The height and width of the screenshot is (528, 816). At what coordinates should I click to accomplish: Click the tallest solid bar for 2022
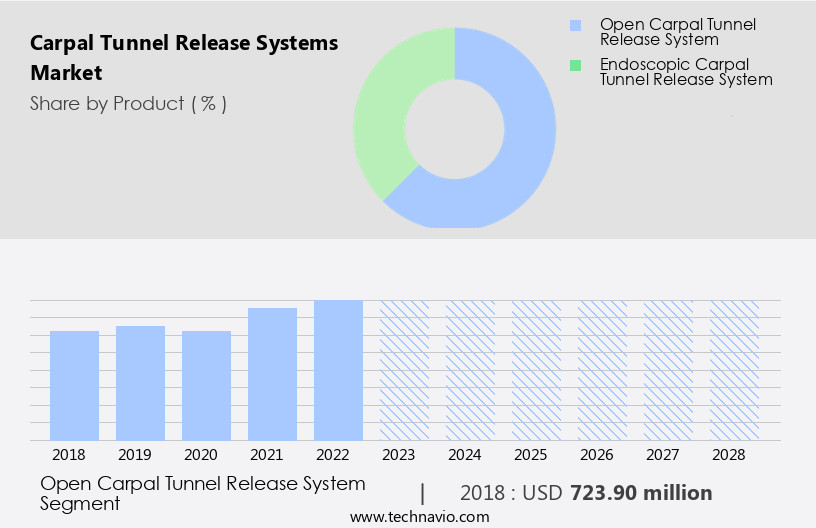click(x=339, y=370)
